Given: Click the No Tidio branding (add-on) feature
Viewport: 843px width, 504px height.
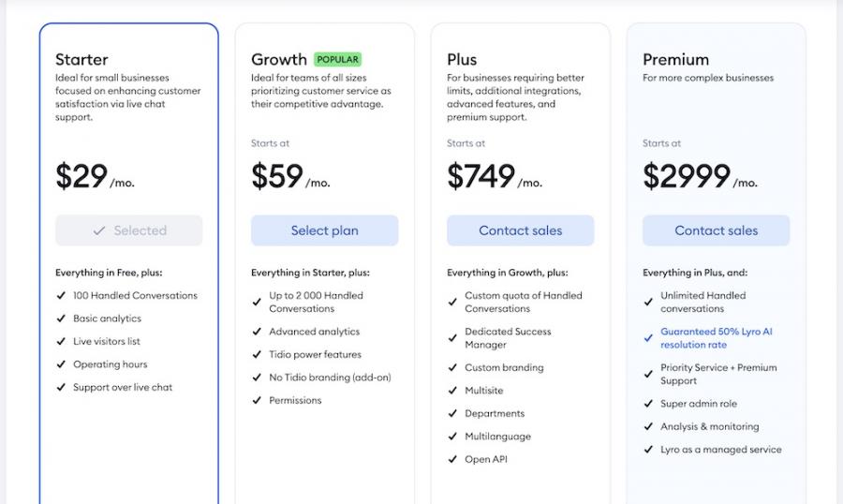Looking at the screenshot, I should tap(330, 378).
